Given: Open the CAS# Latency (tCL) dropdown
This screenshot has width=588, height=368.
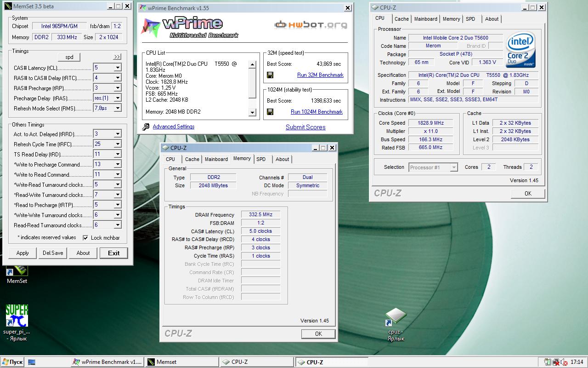Looking at the screenshot, I should 118,68.
